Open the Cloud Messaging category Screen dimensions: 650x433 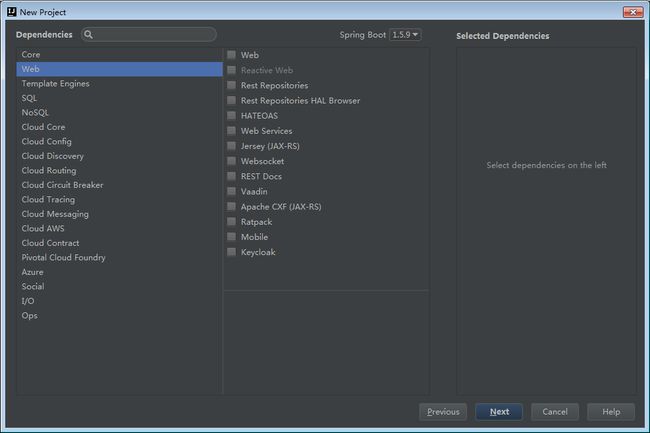click(119, 214)
